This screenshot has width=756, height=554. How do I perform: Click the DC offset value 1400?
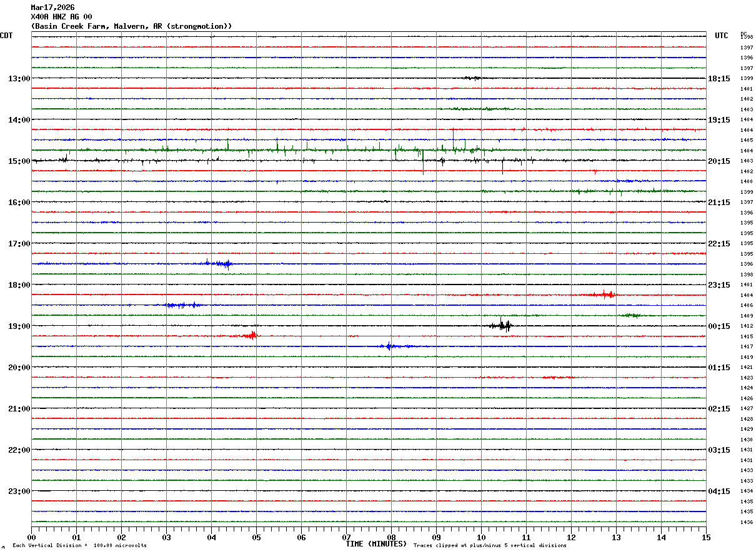point(746,181)
